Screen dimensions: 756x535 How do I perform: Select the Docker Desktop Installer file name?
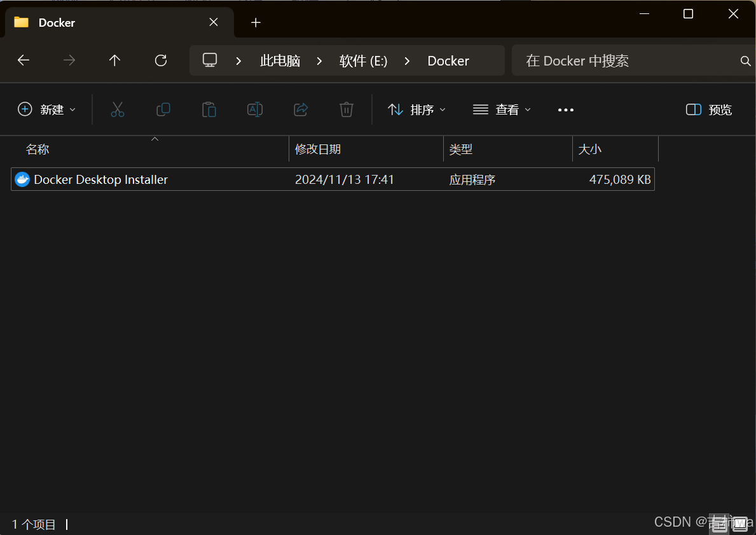click(x=100, y=179)
